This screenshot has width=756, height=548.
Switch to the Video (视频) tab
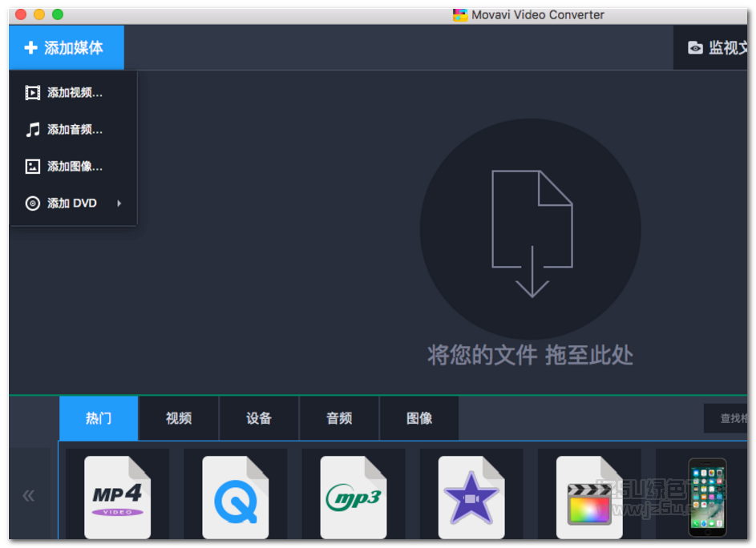(179, 418)
